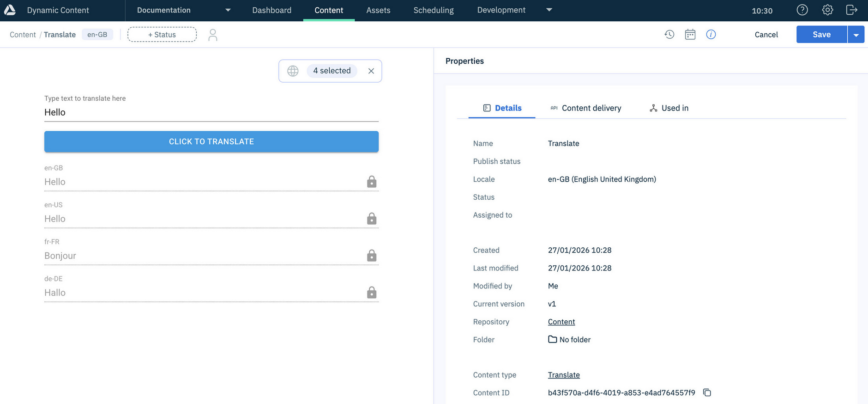
Task: Open the Translate content type link
Action: 564,375
